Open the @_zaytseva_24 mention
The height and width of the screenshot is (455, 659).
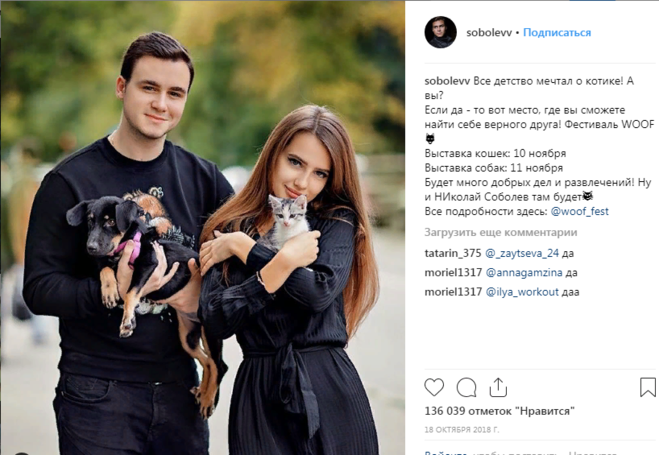(522, 253)
